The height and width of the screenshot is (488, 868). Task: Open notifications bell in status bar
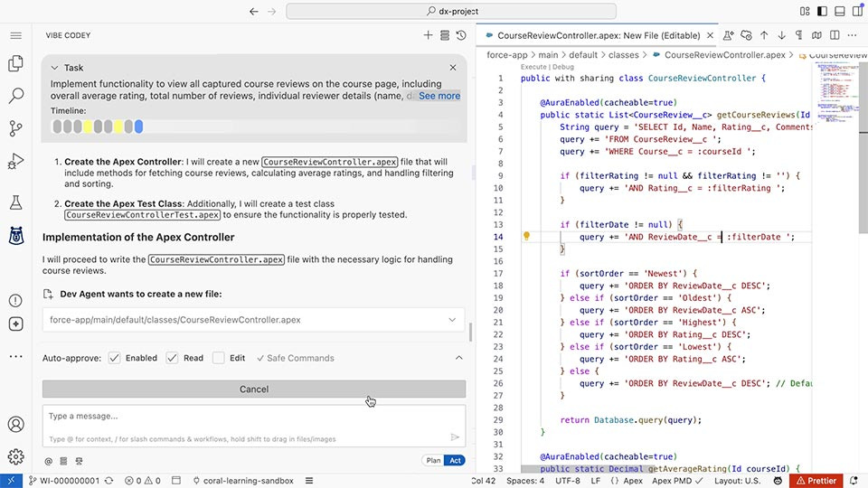854,481
